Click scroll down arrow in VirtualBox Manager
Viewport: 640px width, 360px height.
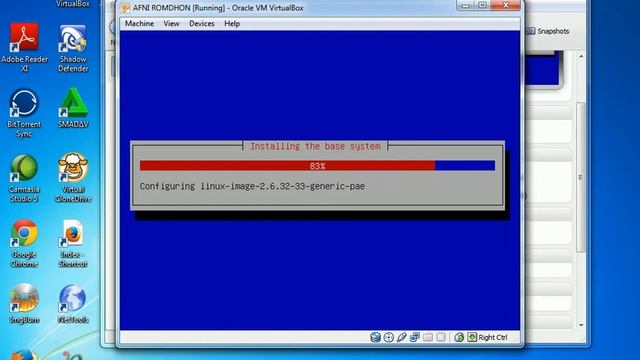pyautogui.click(x=581, y=325)
